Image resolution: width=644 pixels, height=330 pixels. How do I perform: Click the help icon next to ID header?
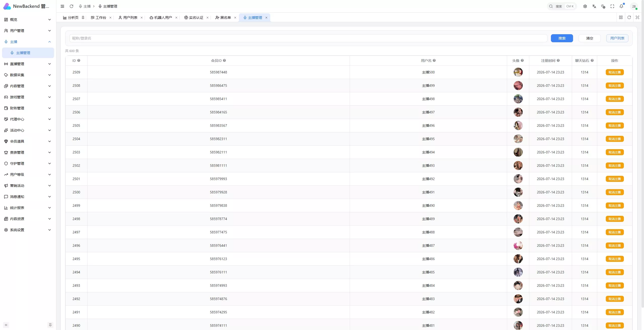pos(79,60)
